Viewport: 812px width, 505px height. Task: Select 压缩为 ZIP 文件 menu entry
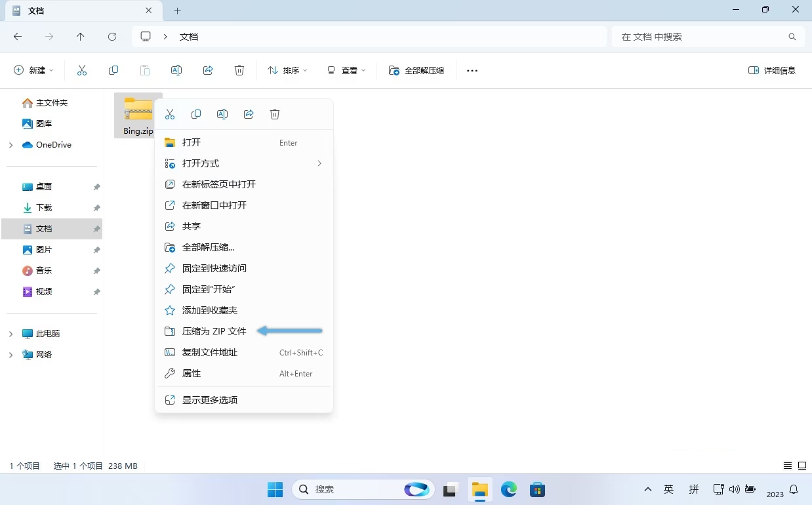(214, 331)
